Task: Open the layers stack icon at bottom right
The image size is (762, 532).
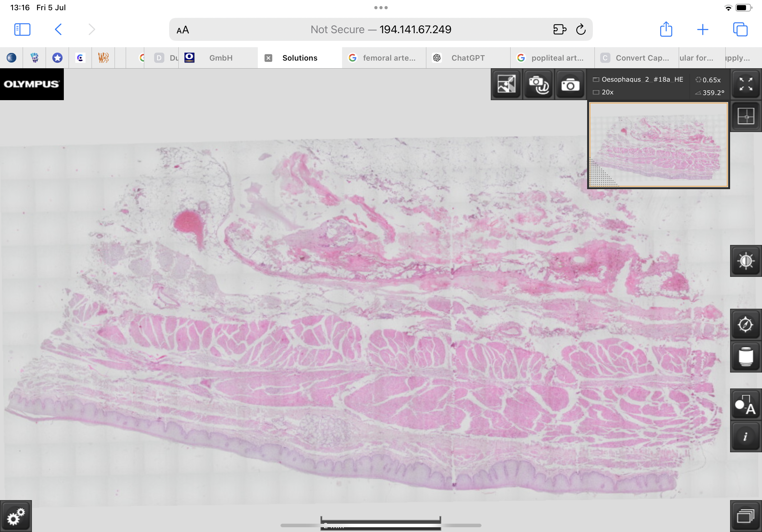Action: (x=745, y=516)
